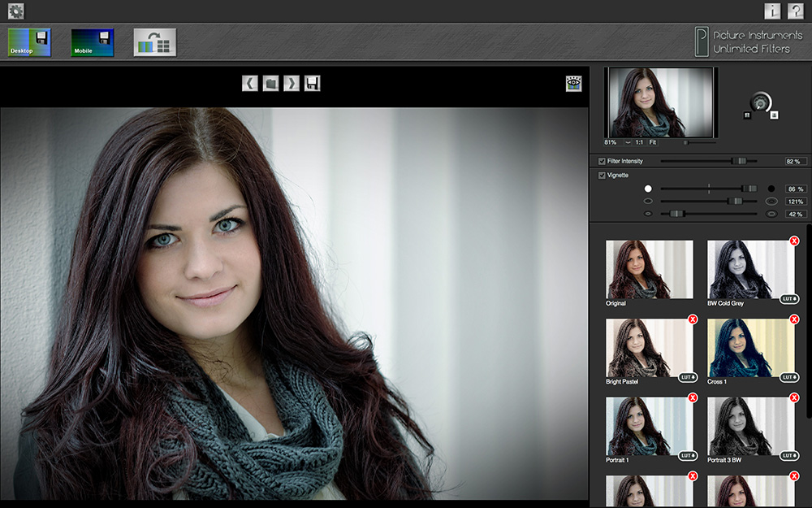Save image using floppy disk icon

tap(313, 83)
